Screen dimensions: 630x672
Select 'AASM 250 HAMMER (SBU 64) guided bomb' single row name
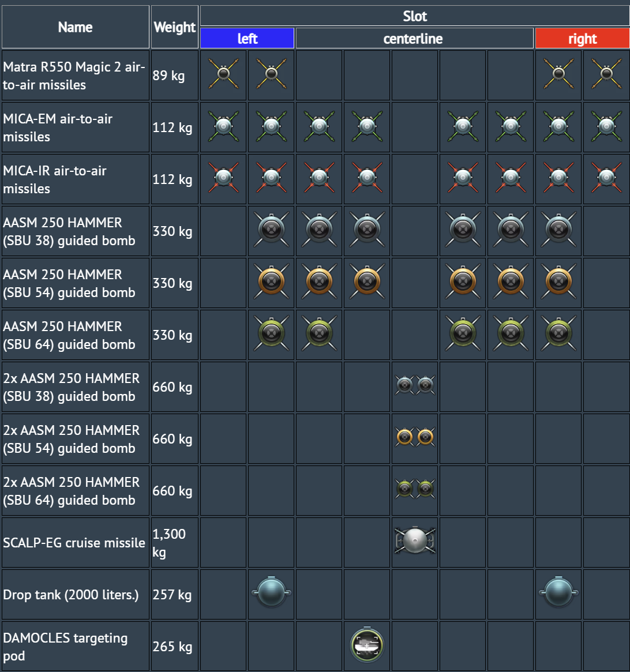tap(76, 335)
